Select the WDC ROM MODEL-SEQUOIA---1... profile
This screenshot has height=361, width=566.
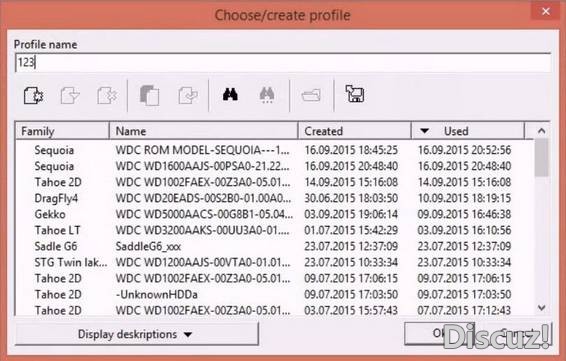pos(203,150)
